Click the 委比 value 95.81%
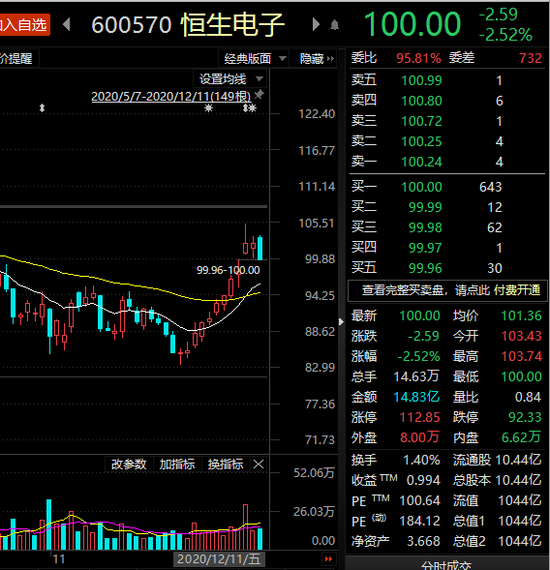Screen dimensions: 550x570 (418, 58)
